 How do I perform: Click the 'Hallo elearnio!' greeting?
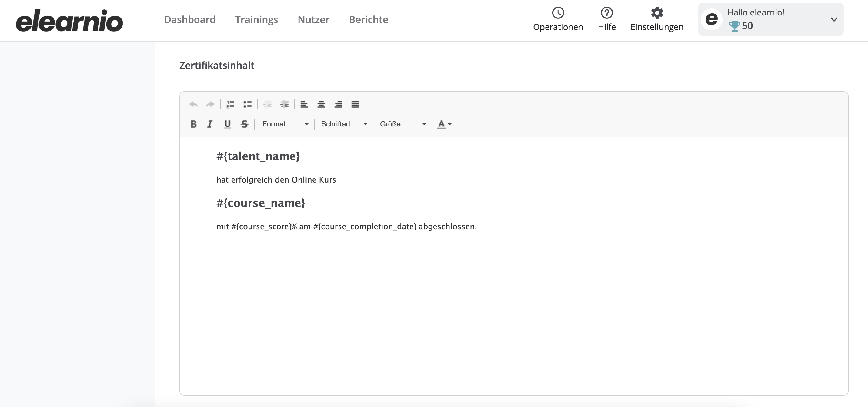coord(756,12)
